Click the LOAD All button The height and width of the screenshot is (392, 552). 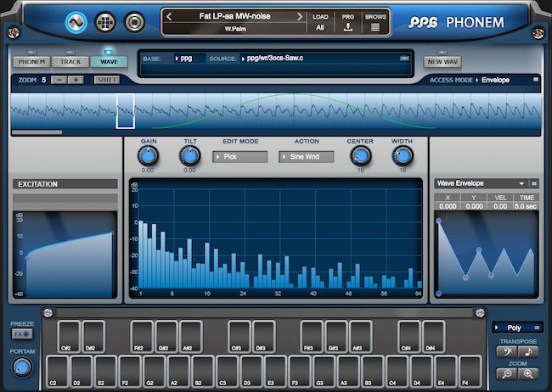coord(320,22)
